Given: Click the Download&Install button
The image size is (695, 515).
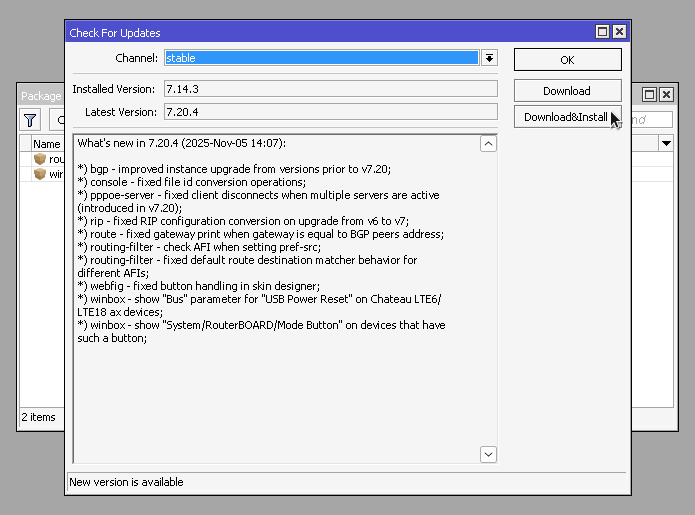Looking at the screenshot, I should coord(567,117).
